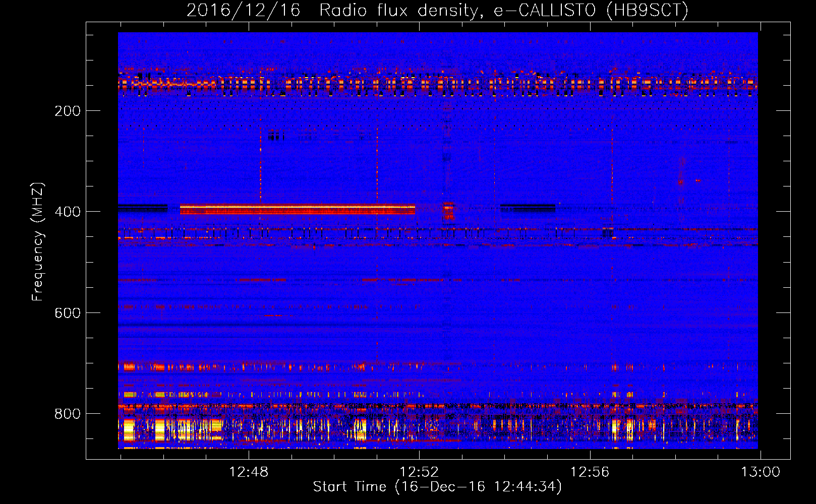Click the long bright red band near 400 MHz

(x=298, y=209)
